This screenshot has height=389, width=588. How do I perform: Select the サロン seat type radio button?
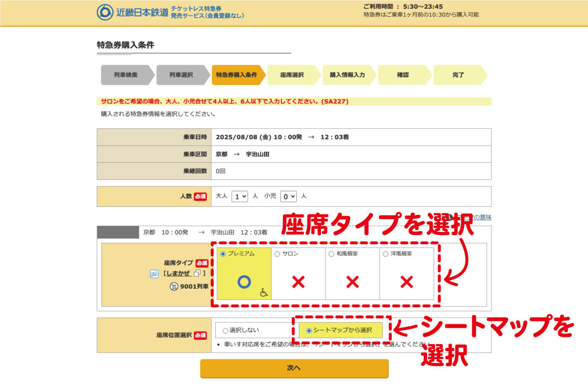[277, 254]
